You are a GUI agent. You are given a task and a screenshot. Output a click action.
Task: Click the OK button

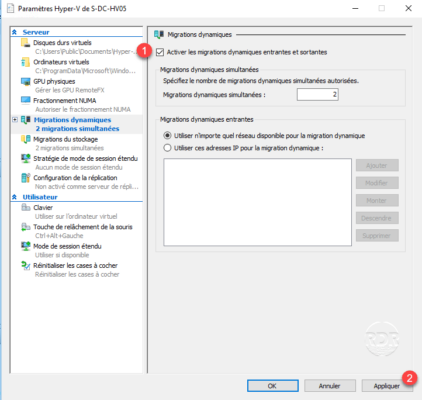273,386
